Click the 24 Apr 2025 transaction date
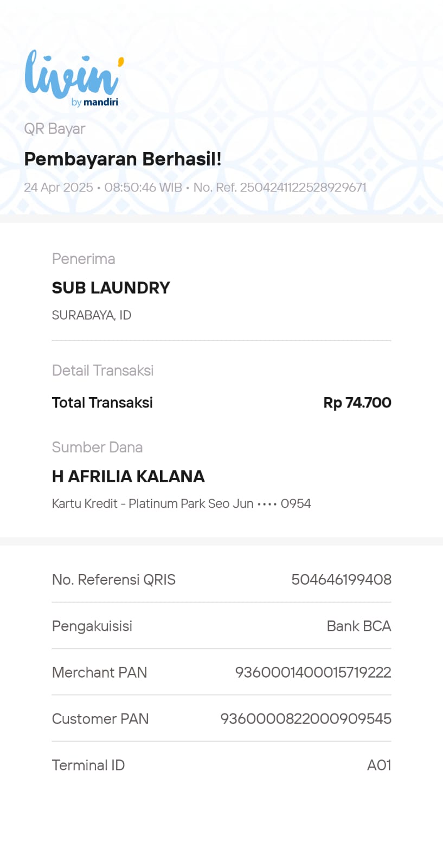Image resolution: width=443 pixels, height=868 pixels. tap(59, 188)
